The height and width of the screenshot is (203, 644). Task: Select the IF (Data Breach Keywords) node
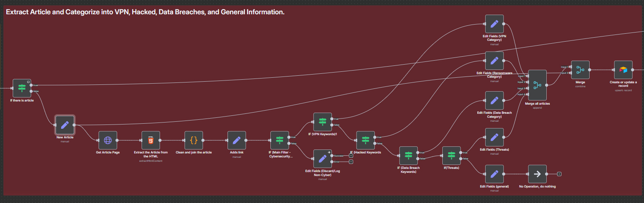tap(408, 155)
